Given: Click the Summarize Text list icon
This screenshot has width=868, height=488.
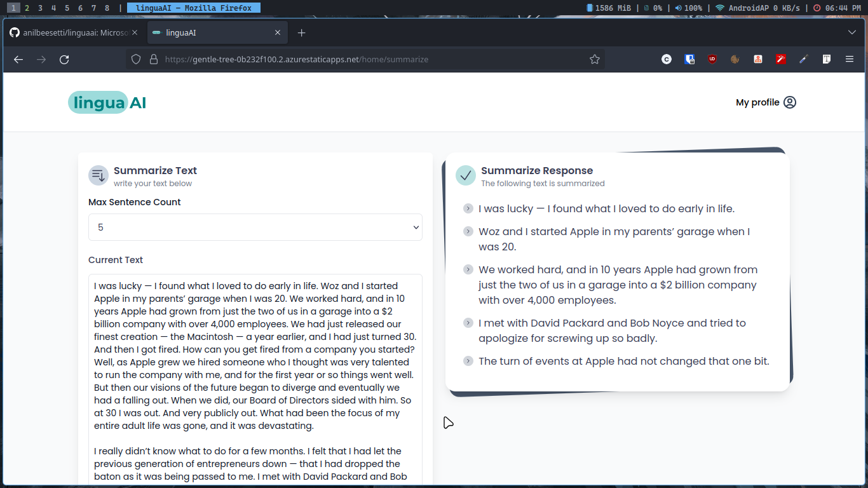Looking at the screenshot, I should click(98, 175).
